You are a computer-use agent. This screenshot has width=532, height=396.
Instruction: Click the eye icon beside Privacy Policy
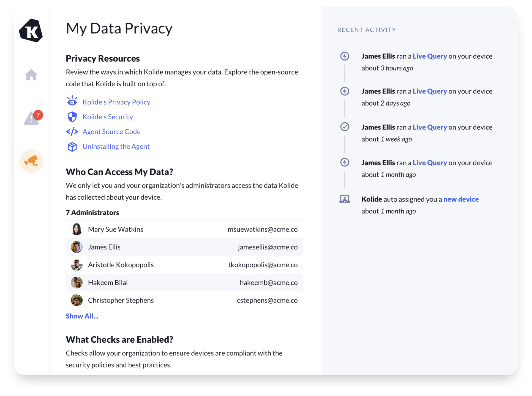tap(72, 101)
